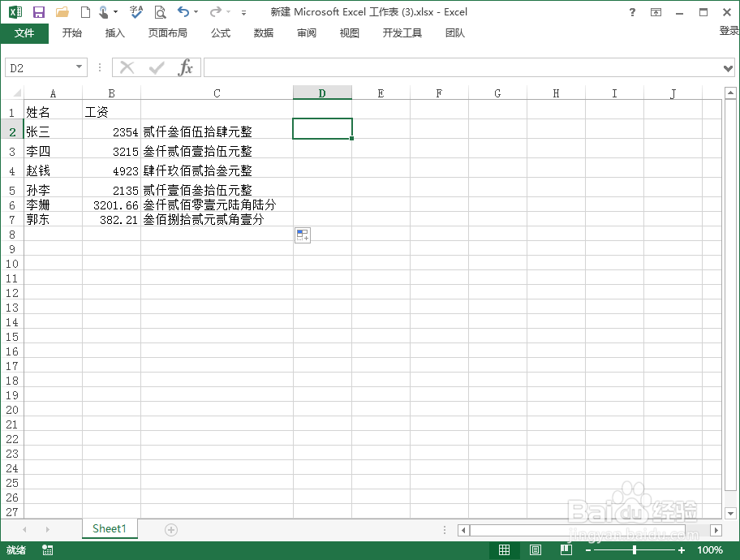This screenshot has width=740, height=560.
Task: Select column C header
Action: tap(217, 93)
